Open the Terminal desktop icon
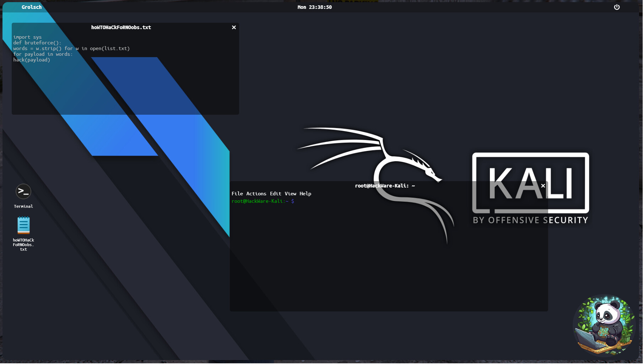643x364 pixels. tap(23, 192)
